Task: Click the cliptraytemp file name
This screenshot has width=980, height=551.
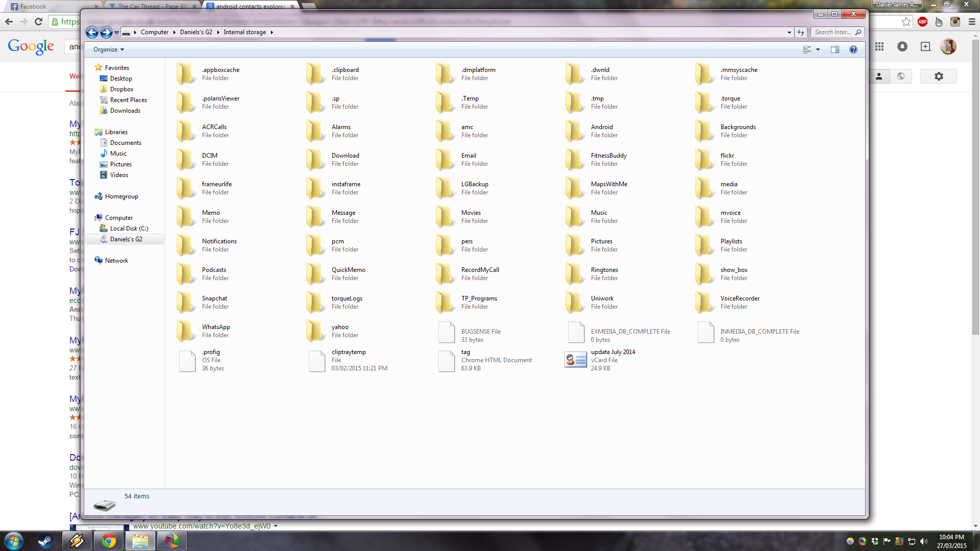Action: 349,352
